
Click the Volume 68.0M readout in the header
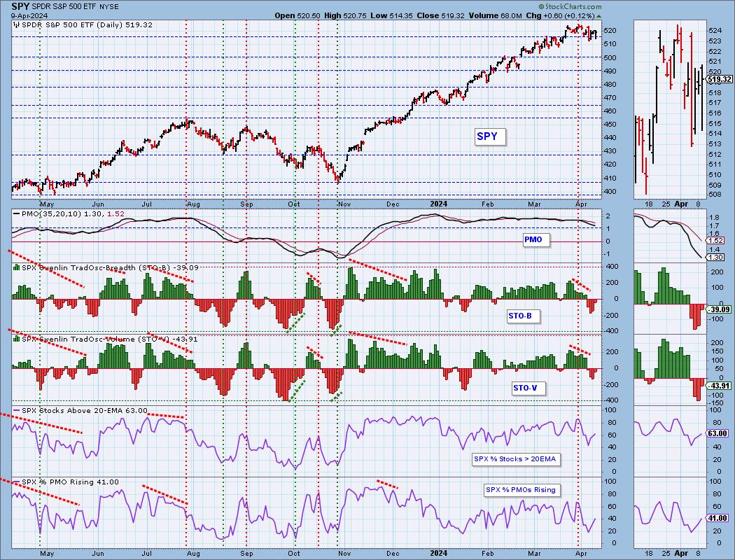(x=496, y=15)
